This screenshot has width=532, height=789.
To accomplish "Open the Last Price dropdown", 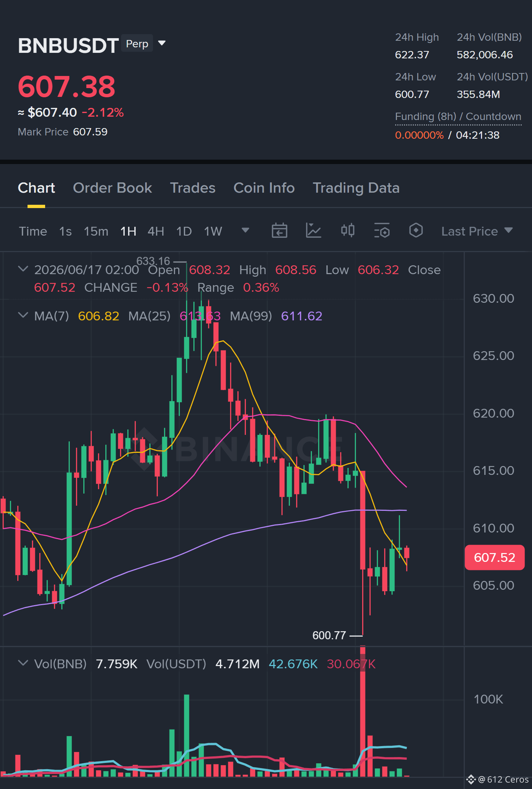I will tap(477, 231).
